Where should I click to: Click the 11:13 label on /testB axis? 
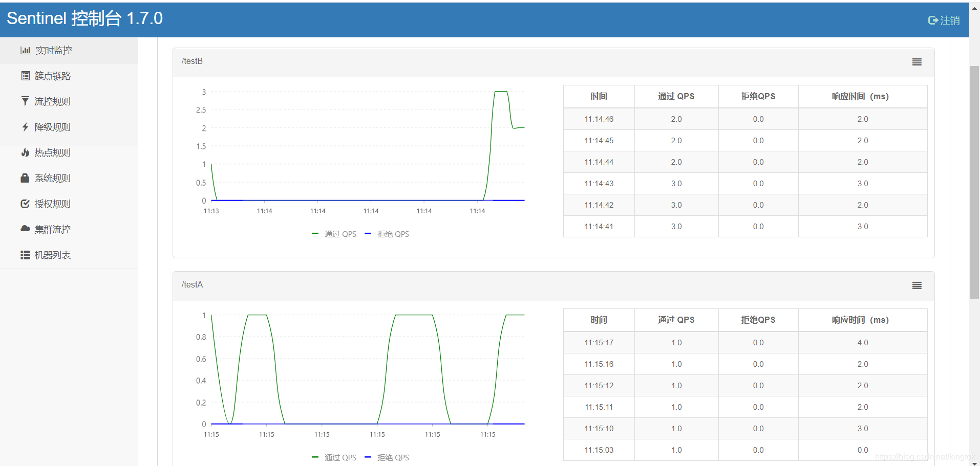pyautogui.click(x=211, y=211)
